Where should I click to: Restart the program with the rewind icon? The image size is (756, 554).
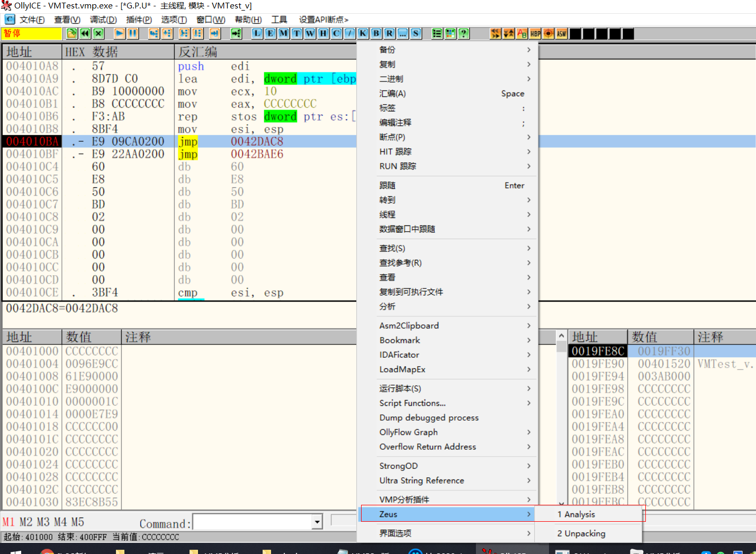pos(85,33)
